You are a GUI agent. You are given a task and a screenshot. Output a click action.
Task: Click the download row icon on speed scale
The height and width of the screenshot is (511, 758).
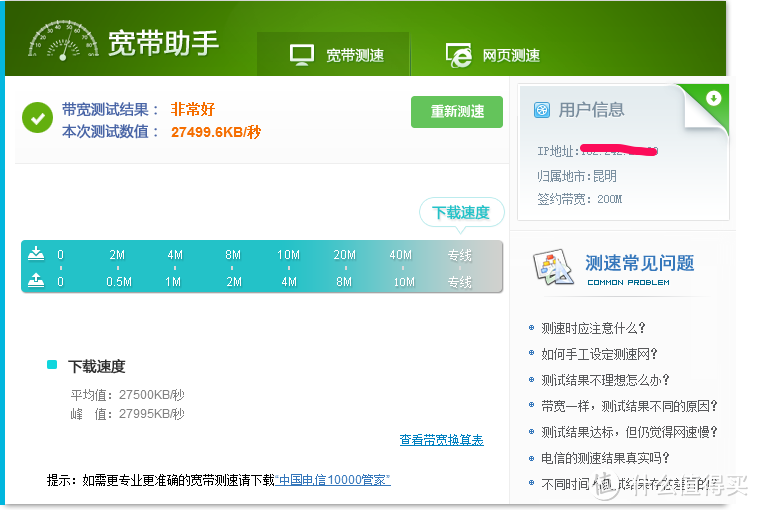coord(36,253)
